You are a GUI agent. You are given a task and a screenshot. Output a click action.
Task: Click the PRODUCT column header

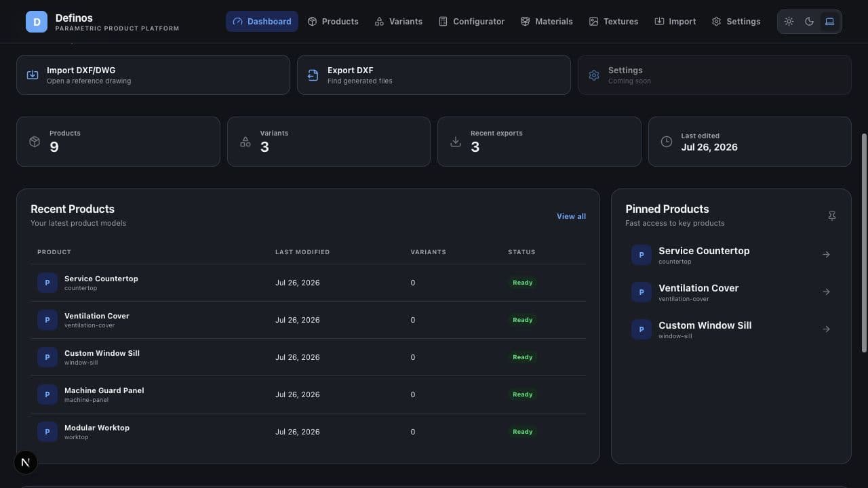(54, 252)
